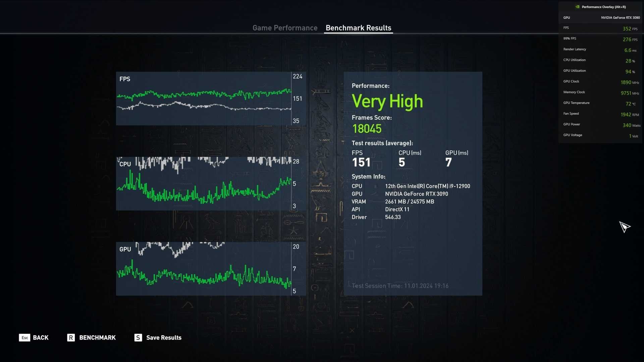Click the R key icon for Benchmark
The image size is (644, 362).
tap(71, 338)
